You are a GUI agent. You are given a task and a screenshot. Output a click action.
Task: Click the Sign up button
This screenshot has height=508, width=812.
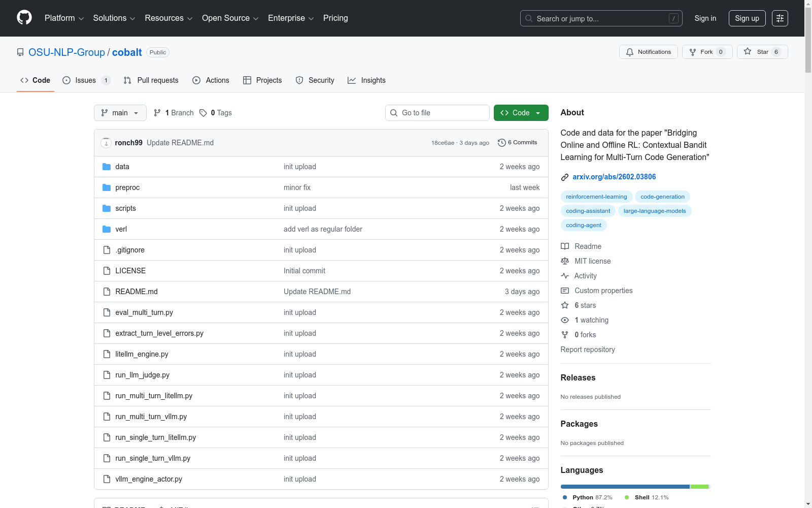point(747,18)
